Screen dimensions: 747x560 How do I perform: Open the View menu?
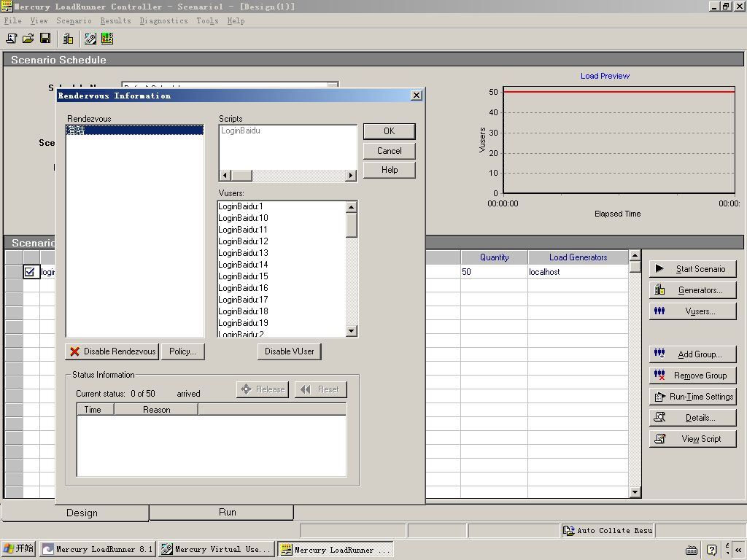[x=39, y=20]
